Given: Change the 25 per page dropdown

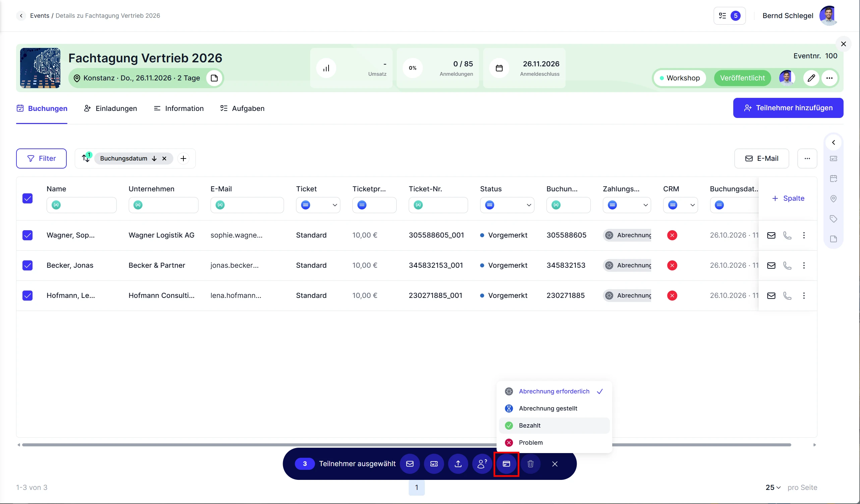Looking at the screenshot, I should pyautogui.click(x=773, y=488).
